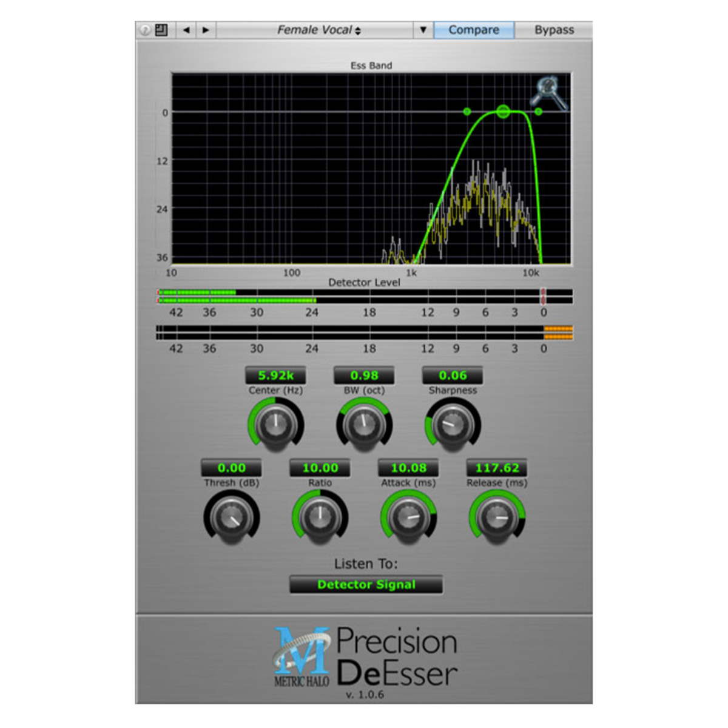Toggle Listen To Detector Signal
728x728 pixels.
coord(366,585)
